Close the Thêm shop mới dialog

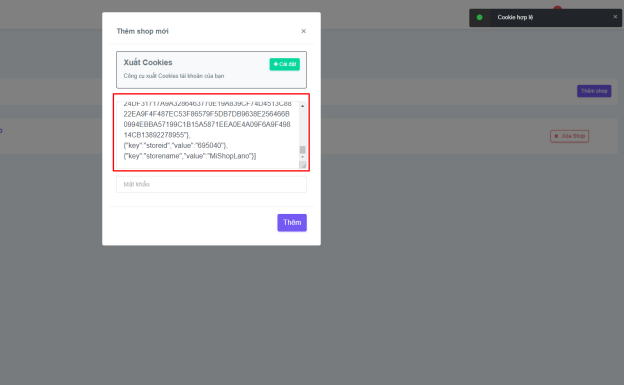tap(303, 31)
